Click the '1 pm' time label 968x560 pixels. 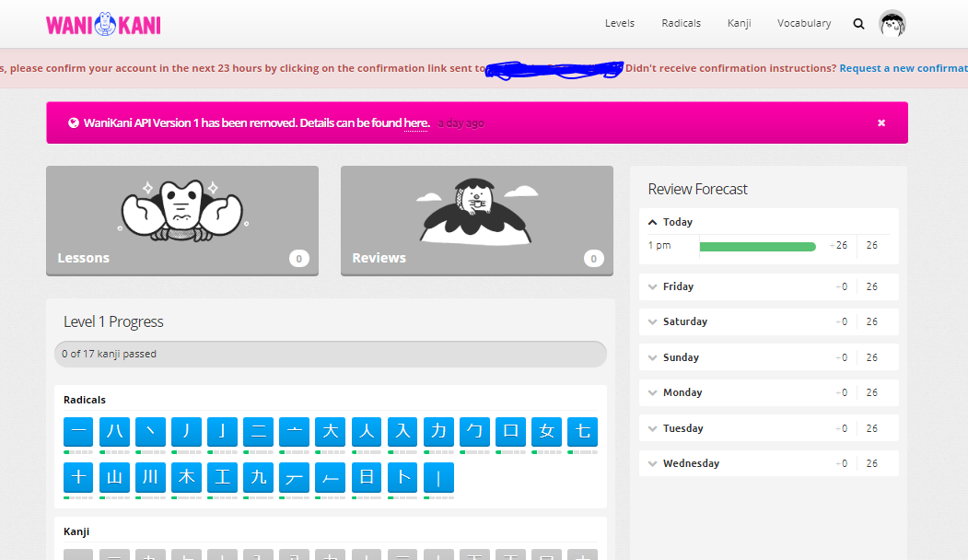point(659,246)
